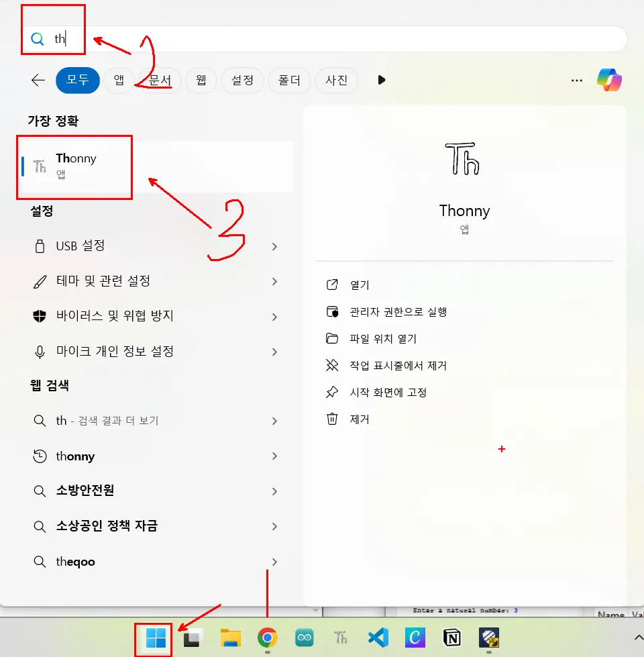
Task: Click the Copilot icon in search panel
Action: pyautogui.click(x=609, y=80)
